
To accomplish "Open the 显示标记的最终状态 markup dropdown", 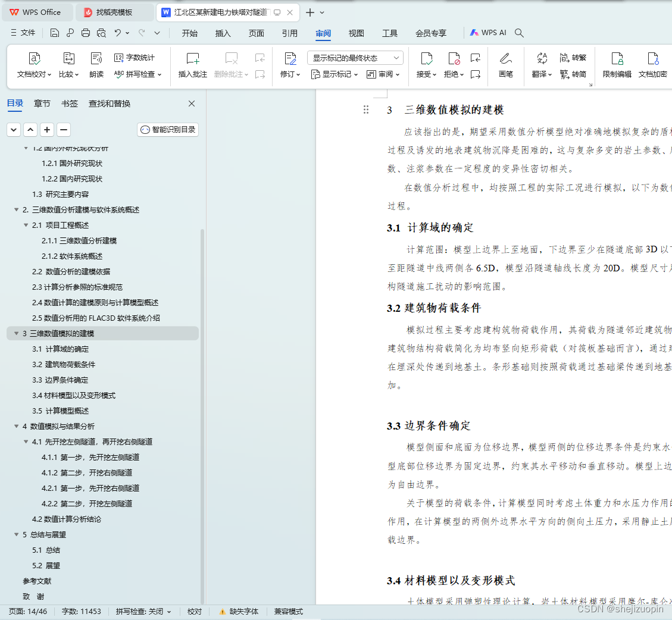I will point(354,57).
